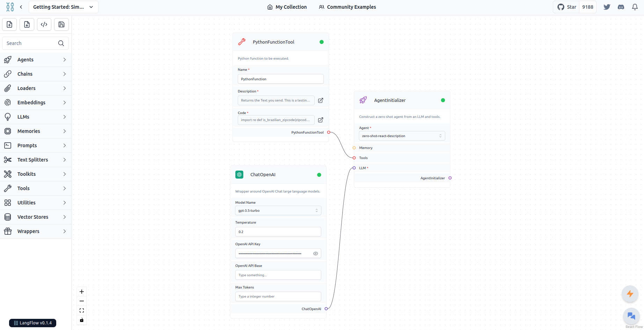
Task: Click the PythonFunctionTool wrench icon
Action: [242, 42]
